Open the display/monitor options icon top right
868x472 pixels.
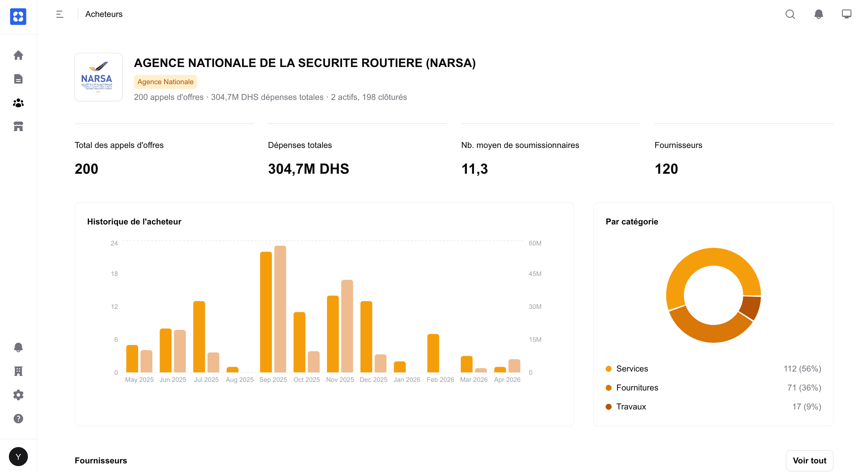(x=846, y=15)
